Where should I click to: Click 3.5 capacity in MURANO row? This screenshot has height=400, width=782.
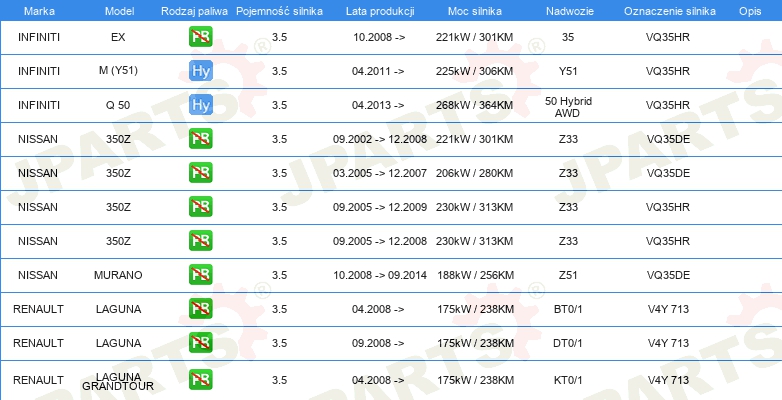pos(279,275)
